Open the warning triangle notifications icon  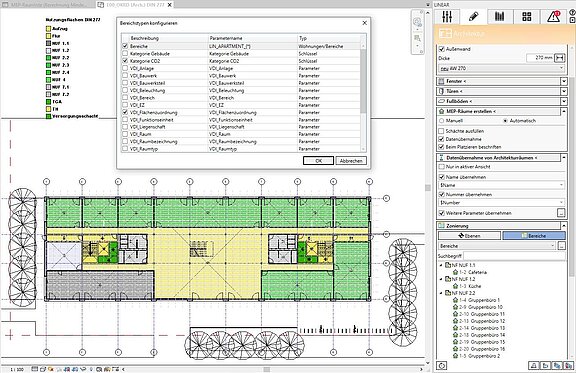[x=553, y=17]
